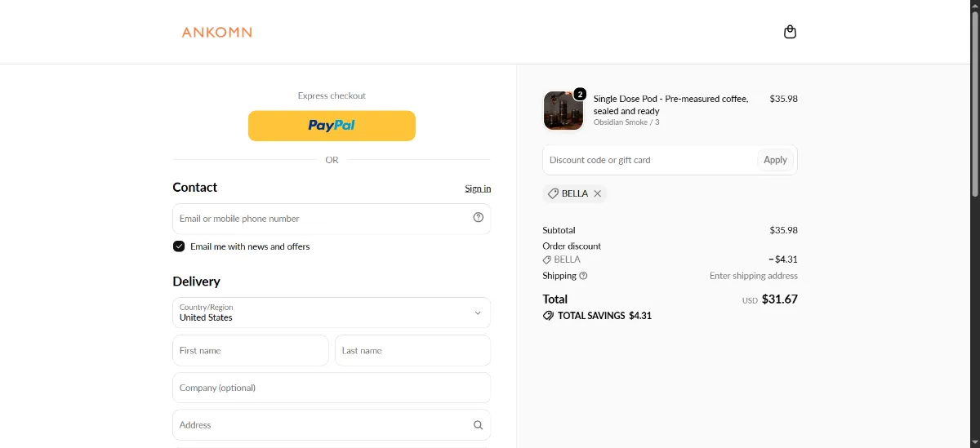
Task: Open the Country/Region dropdown
Action: pos(332,313)
